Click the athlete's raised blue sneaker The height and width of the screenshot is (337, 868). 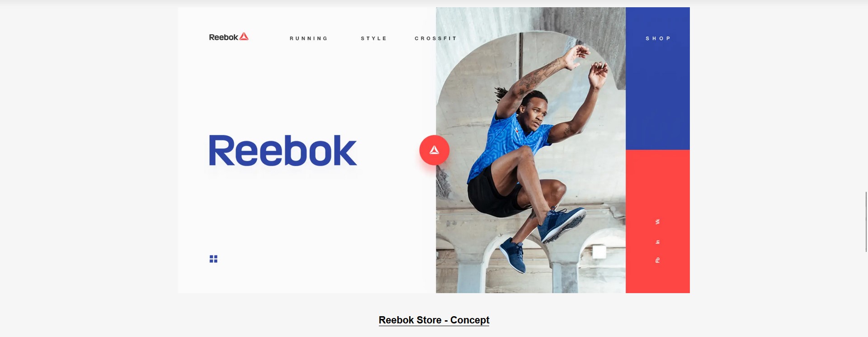[562, 223]
